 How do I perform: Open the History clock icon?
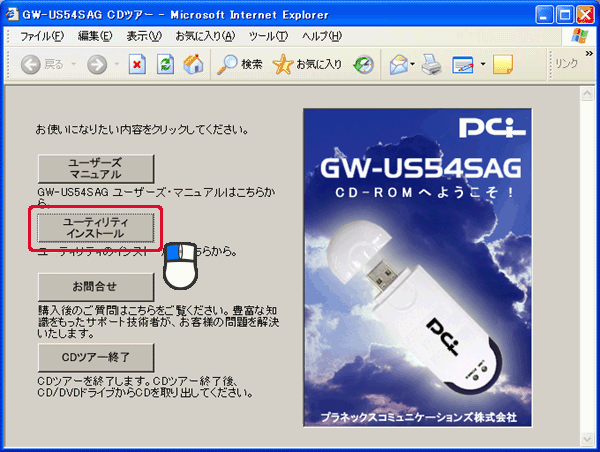pyautogui.click(x=363, y=64)
